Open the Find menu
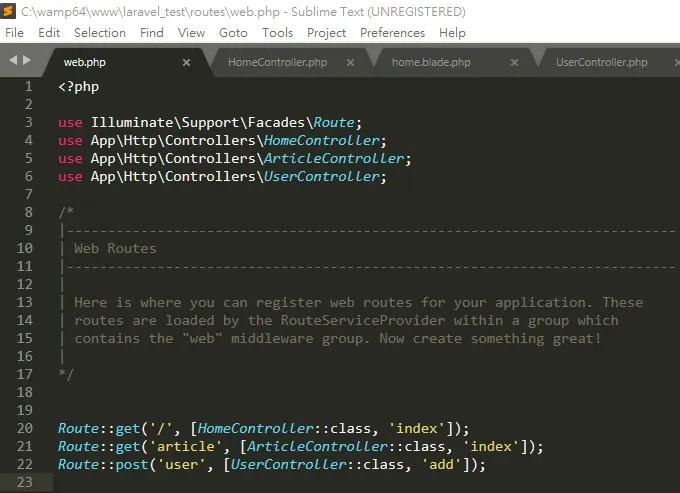The width and height of the screenshot is (680, 493). (152, 33)
